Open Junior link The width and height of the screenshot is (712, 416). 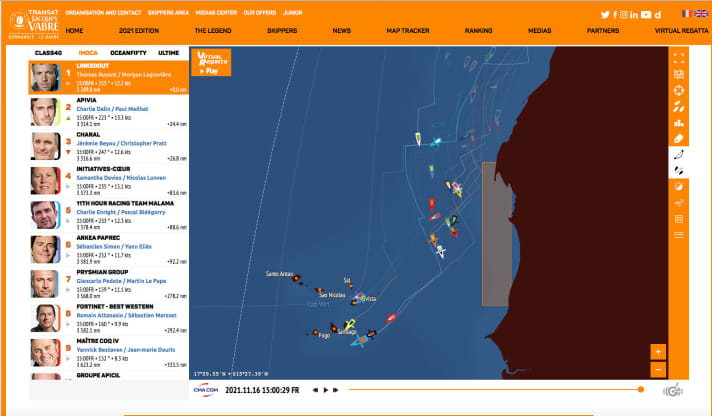click(x=293, y=13)
